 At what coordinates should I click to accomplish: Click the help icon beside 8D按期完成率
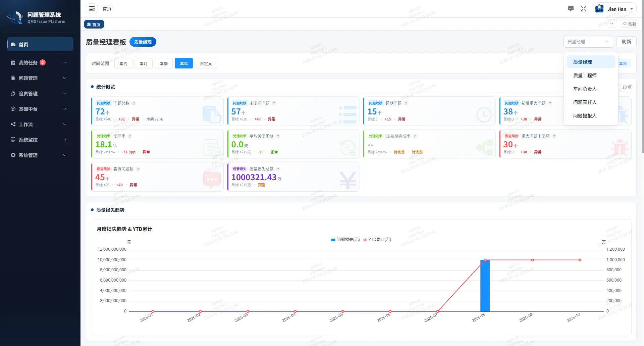[x=415, y=136]
